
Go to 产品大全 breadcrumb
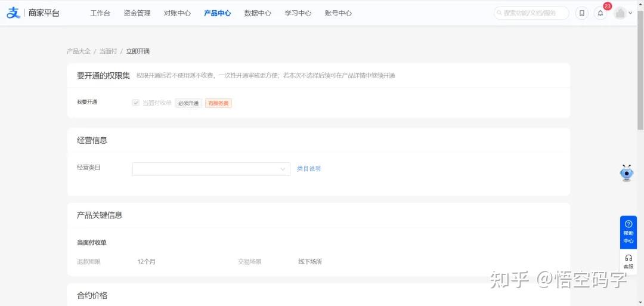[x=79, y=51]
